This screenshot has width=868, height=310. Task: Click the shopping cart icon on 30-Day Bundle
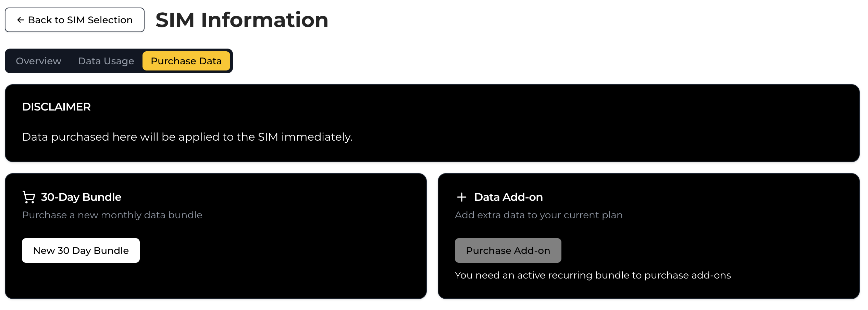(x=28, y=197)
